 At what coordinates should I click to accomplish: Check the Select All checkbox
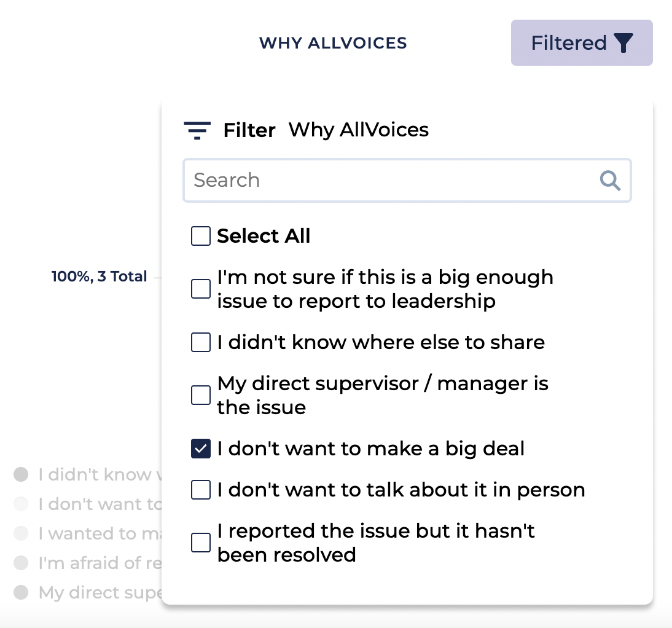click(201, 236)
